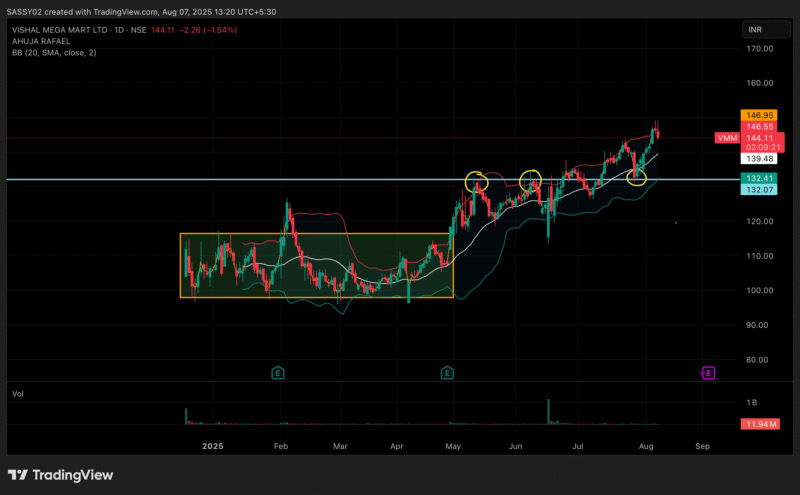This screenshot has width=800, height=495.
Task: Click the green earnings marker near February
Action: click(277, 373)
